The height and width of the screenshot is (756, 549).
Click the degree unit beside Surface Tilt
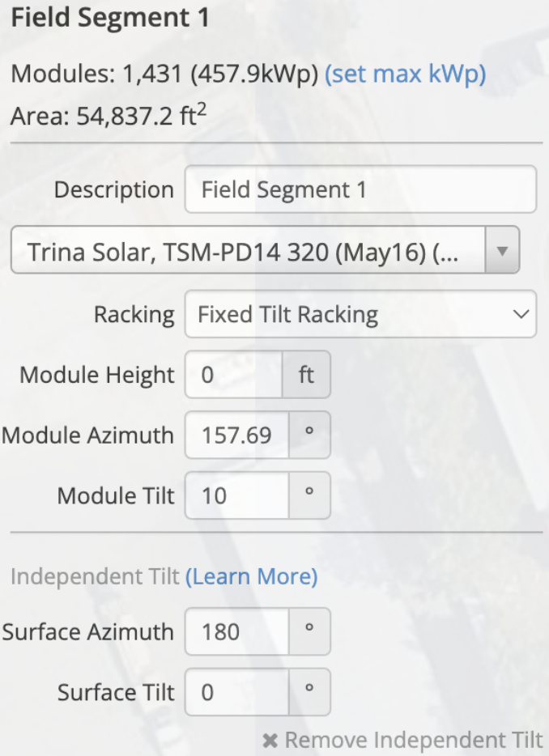tap(309, 692)
